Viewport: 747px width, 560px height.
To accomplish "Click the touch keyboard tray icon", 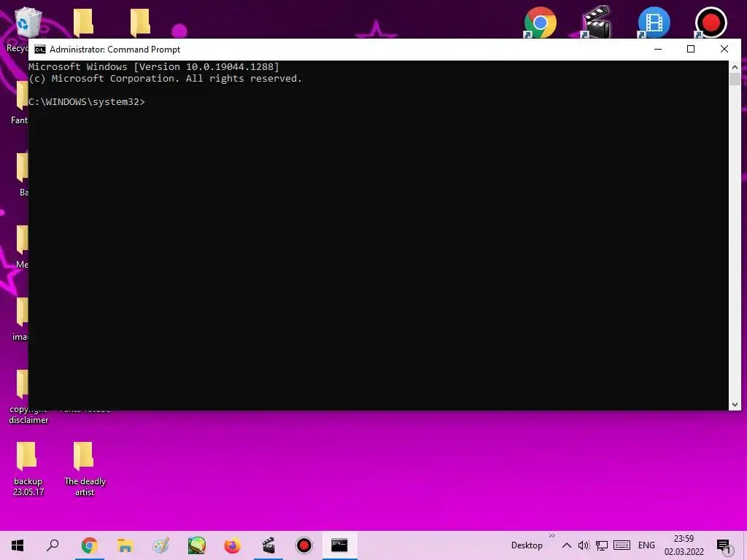I will click(x=622, y=545).
